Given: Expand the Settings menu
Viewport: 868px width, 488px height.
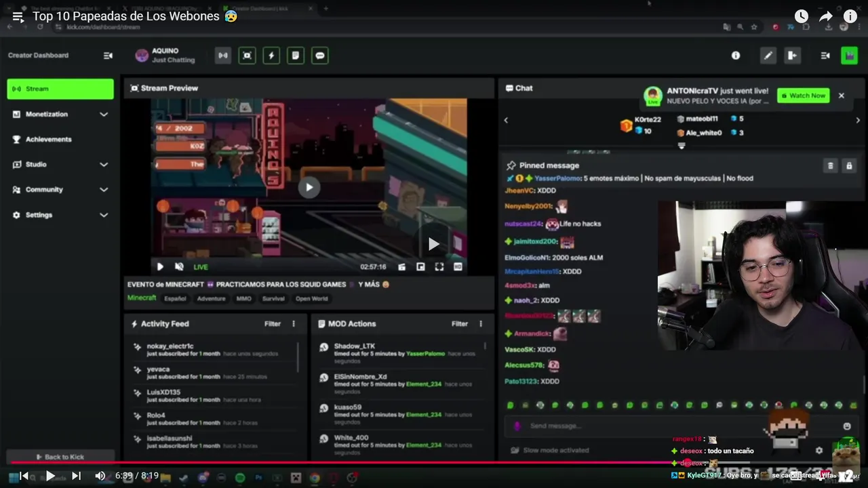Looking at the screenshot, I should click(x=60, y=215).
